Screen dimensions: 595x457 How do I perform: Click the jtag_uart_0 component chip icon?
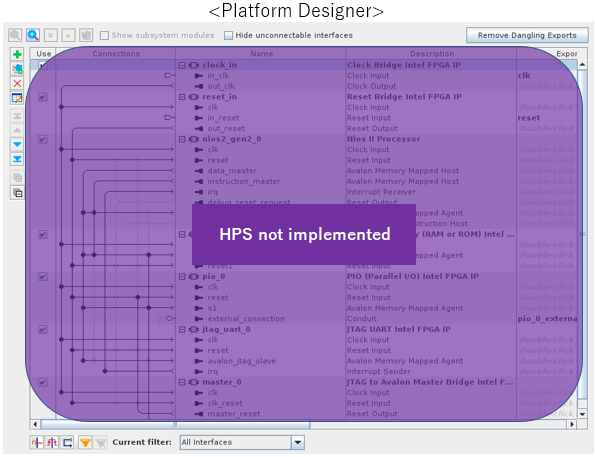coord(194,329)
